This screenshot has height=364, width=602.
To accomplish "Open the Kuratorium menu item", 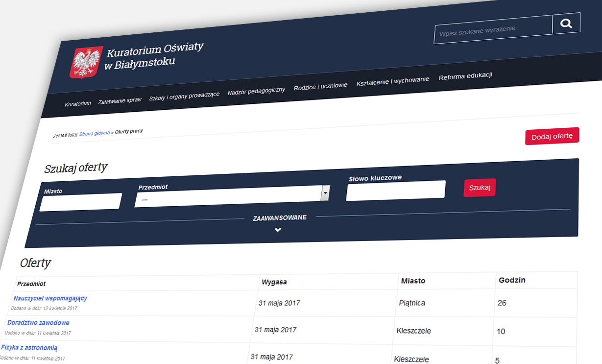I will pos(78,104).
